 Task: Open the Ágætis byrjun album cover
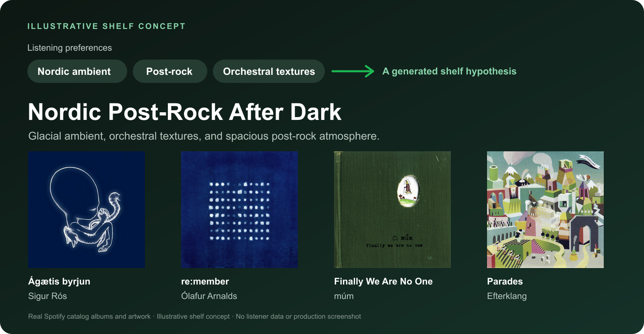point(87,210)
